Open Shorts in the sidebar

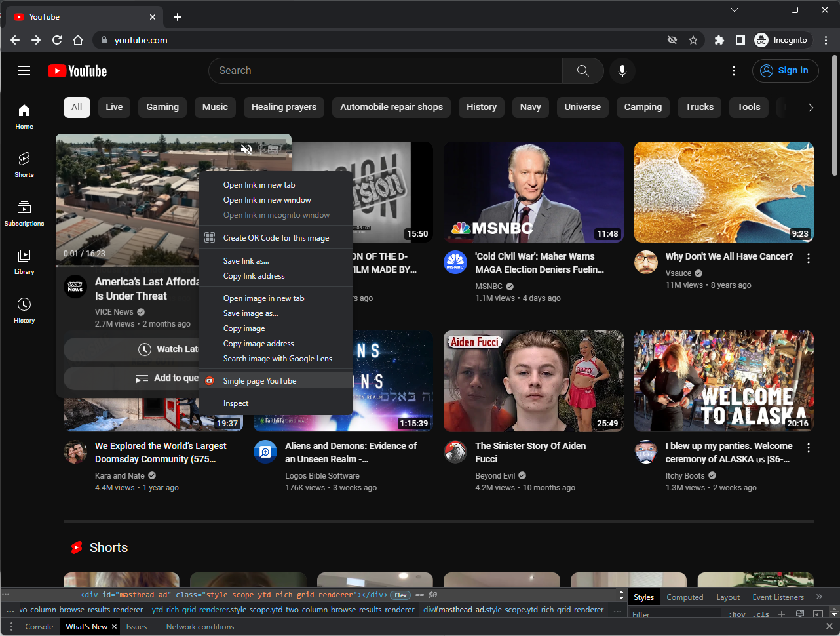coord(24,165)
